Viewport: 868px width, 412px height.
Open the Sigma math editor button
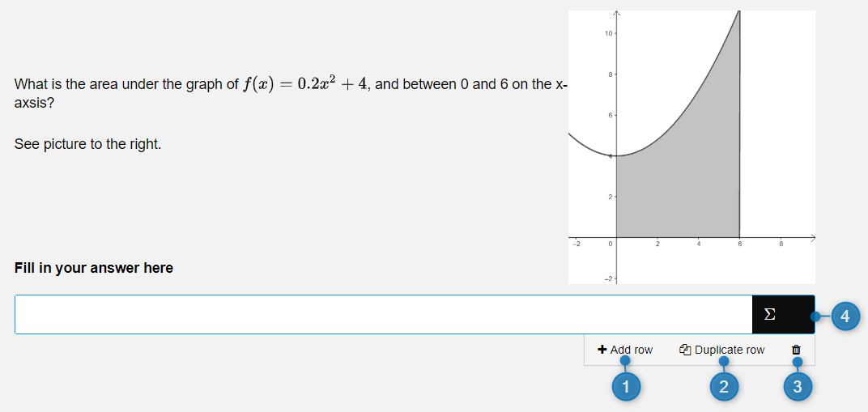coord(783,315)
